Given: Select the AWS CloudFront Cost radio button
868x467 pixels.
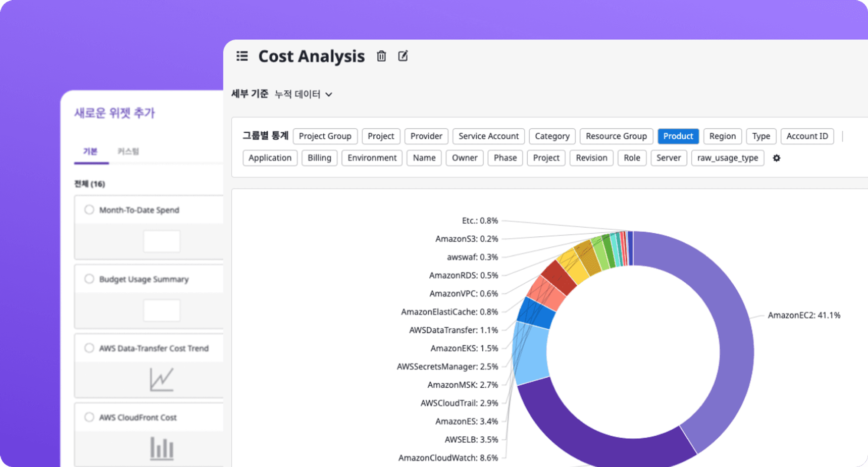Looking at the screenshot, I should [89, 417].
